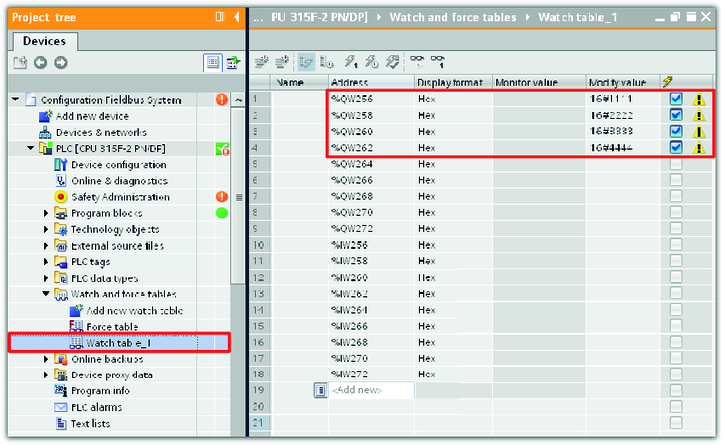The height and width of the screenshot is (445, 725).
Task: Uncheck modify checkbox for %QW260 row
Action: (x=676, y=131)
